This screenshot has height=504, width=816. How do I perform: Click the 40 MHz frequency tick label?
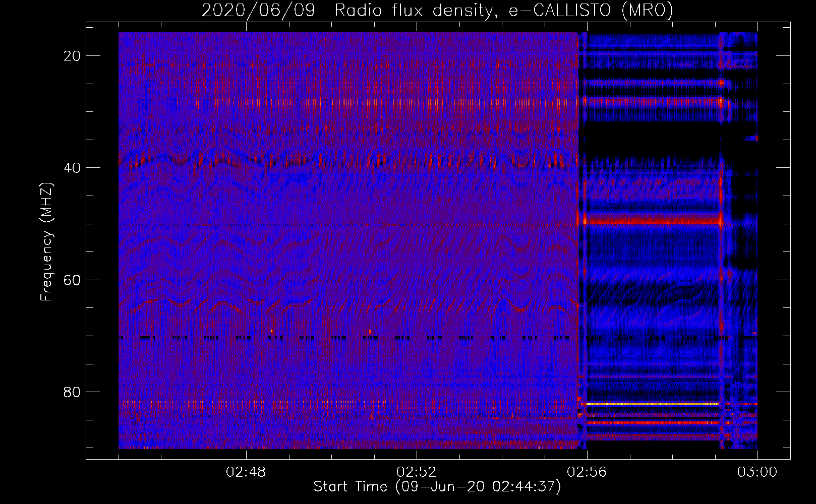(x=72, y=168)
